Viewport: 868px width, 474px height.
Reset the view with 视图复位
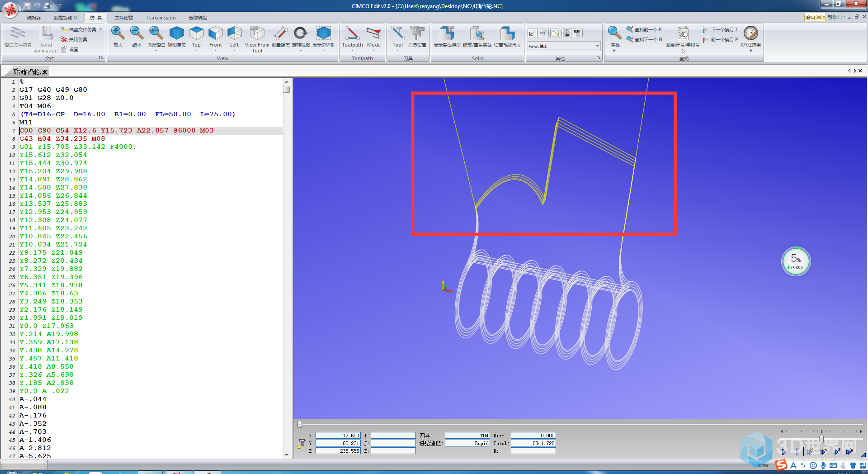point(176,33)
